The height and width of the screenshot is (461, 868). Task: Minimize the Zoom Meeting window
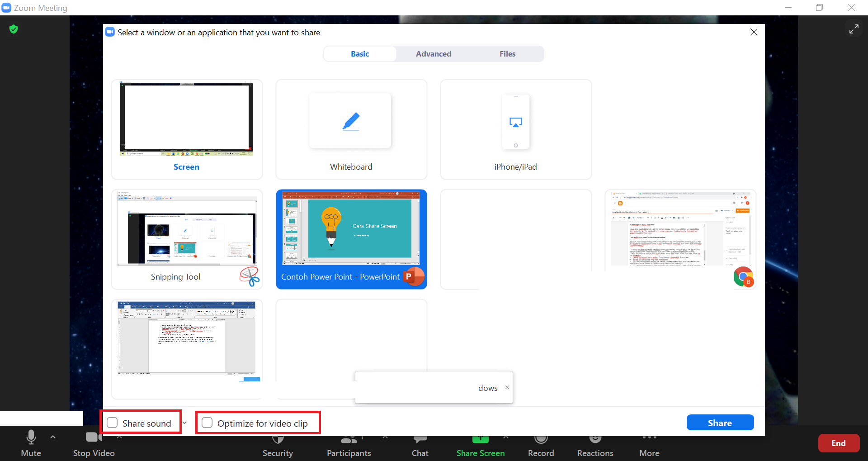tap(788, 8)
